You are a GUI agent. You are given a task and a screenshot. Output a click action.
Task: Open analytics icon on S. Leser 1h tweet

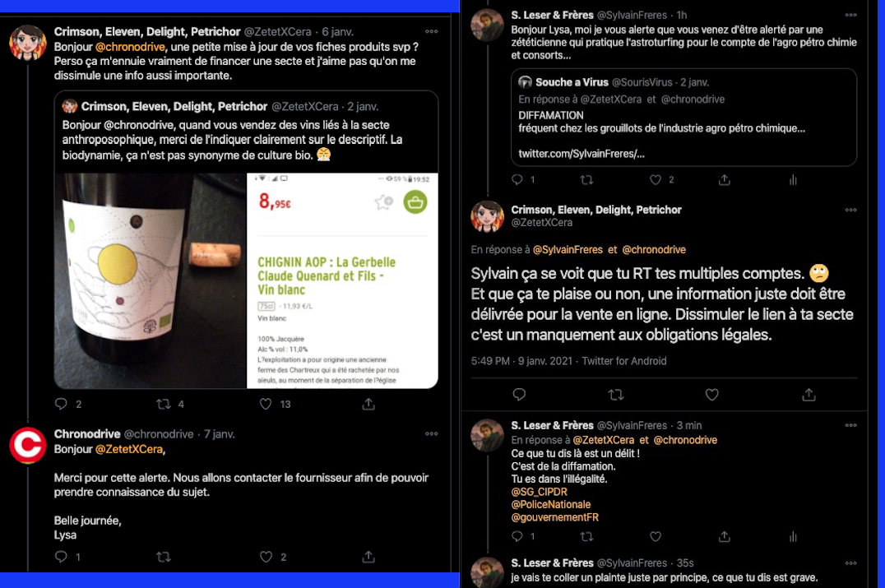[x=793, y=180]
